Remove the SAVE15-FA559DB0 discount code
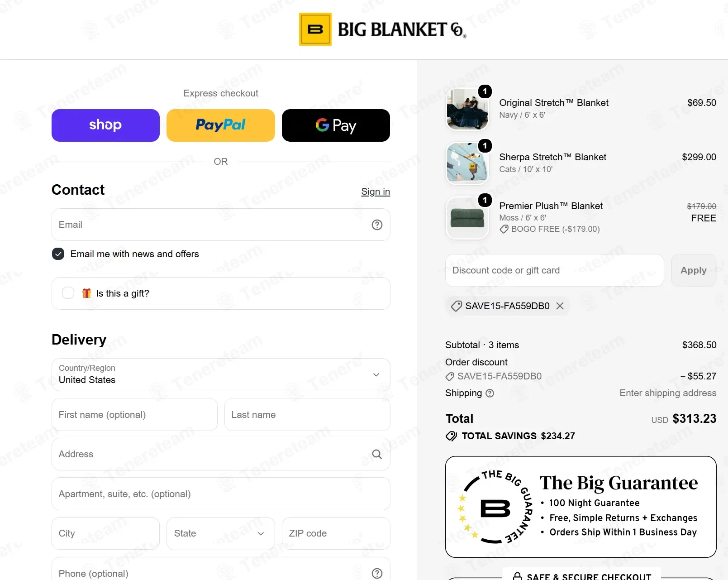Image resolution: width=728 pixels, height=580 pixels. 560,306
